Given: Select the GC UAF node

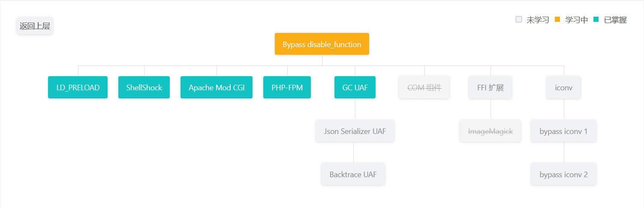Looking at the screenshot, I should (355, 88).
